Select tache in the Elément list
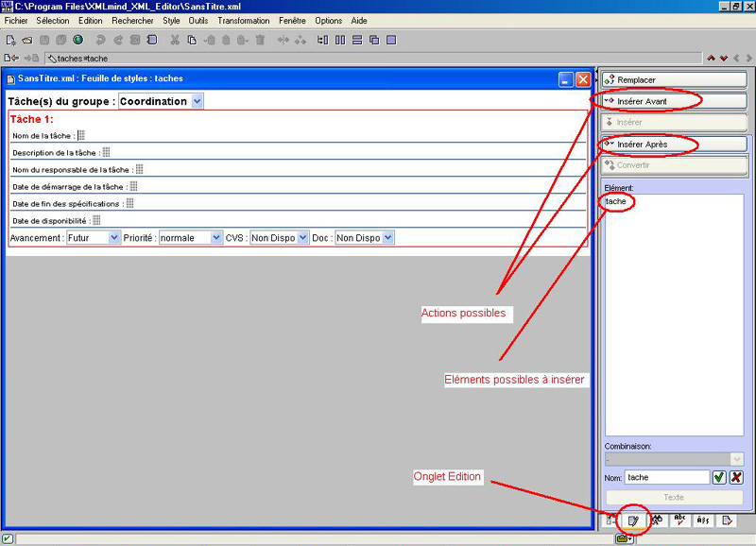This screenshot has height=546, width=756. [616, 201]
